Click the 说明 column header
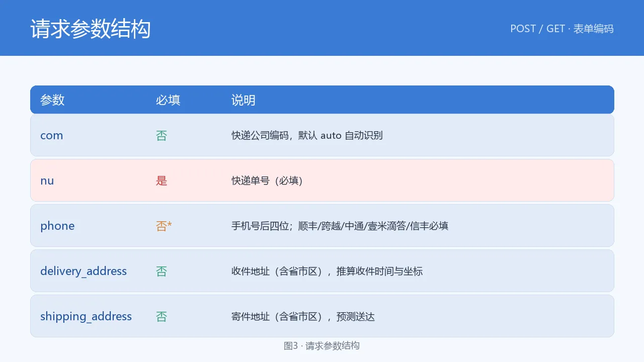Viewport: 644px width, 362px height. point(244,100)
